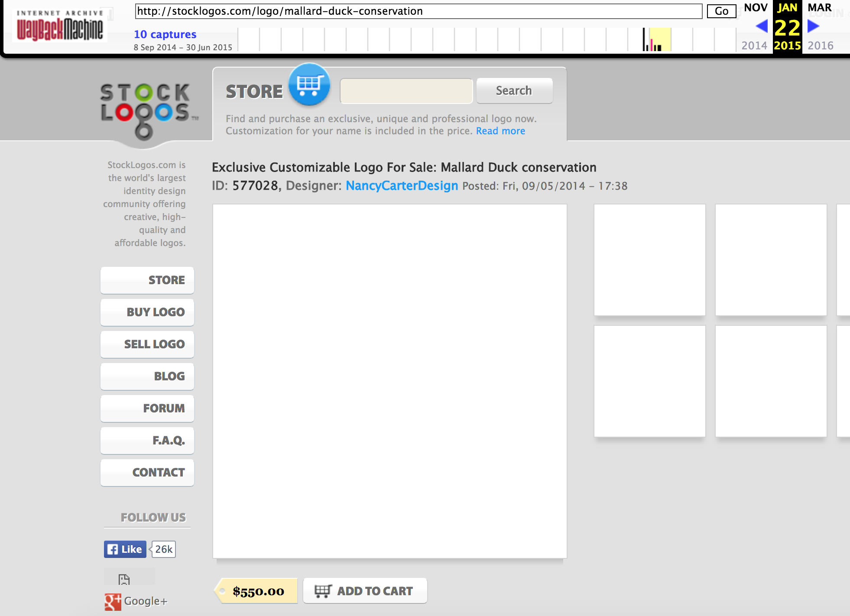This screenshot has width=850, height=616.
Task: Open the STORE sidebar menu item
Action: [x=147, y=280]
